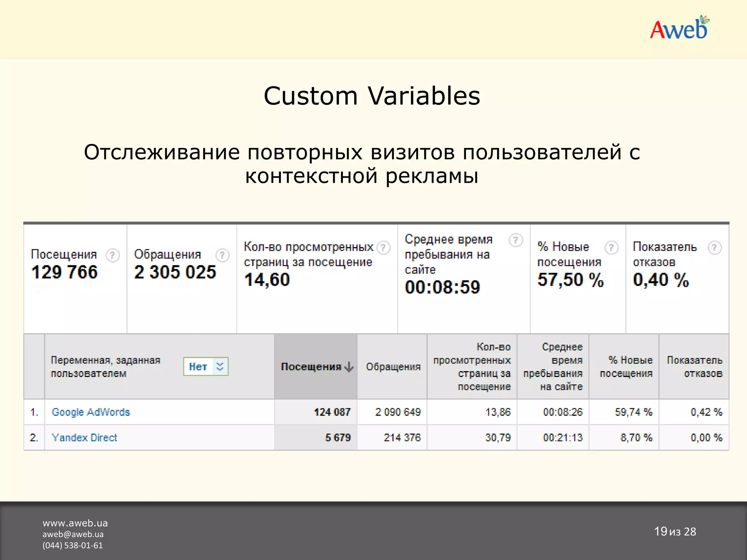Screen dimensions: 747x560
Task: Click the slide counter 19 из 28
Action: (x=675, y=532)
